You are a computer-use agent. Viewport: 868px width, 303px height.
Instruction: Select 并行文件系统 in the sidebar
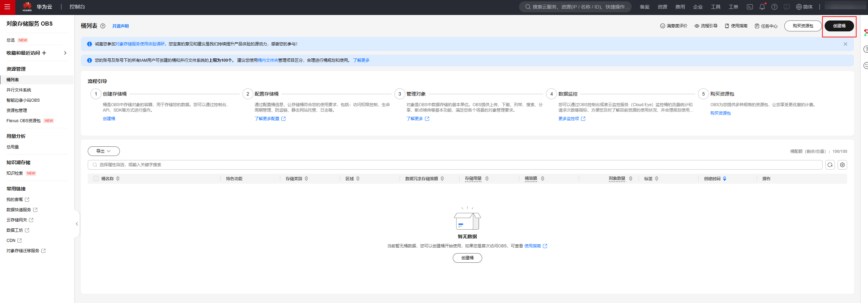pos(19,90)
